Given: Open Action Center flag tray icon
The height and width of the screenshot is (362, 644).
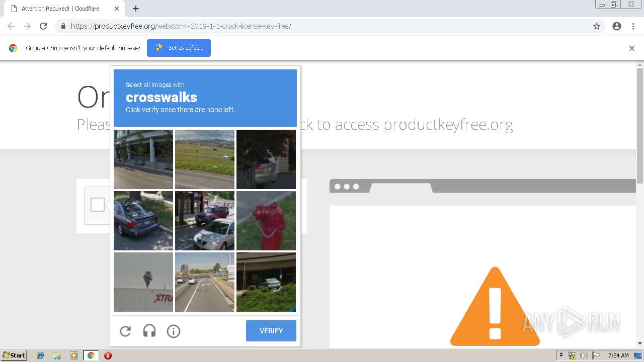Looking at the screenshot, I should point(596,355).
